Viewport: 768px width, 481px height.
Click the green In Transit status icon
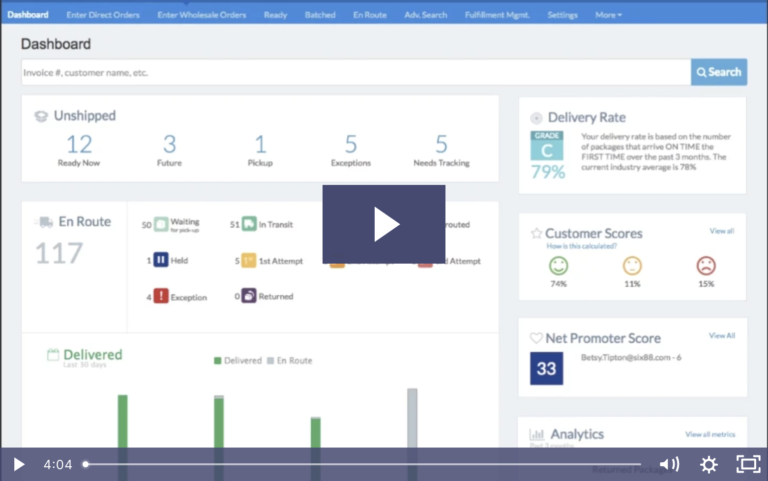click(x=249, y=225)
